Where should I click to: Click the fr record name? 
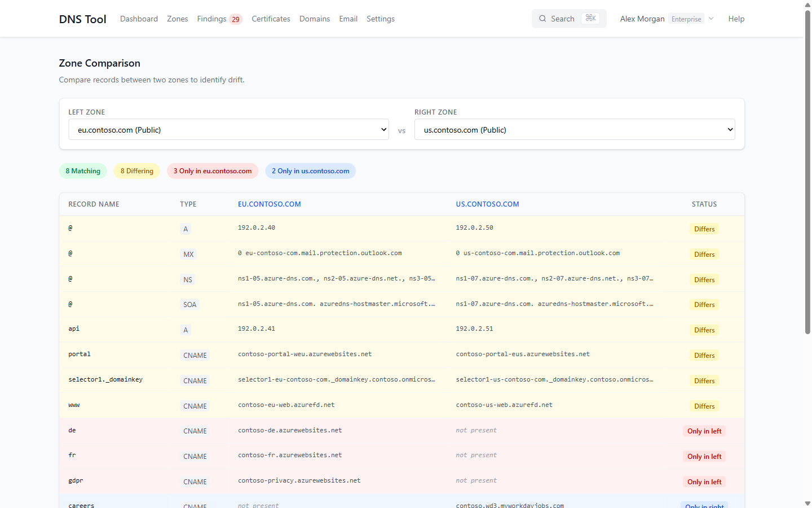click(x=72, y=455)
